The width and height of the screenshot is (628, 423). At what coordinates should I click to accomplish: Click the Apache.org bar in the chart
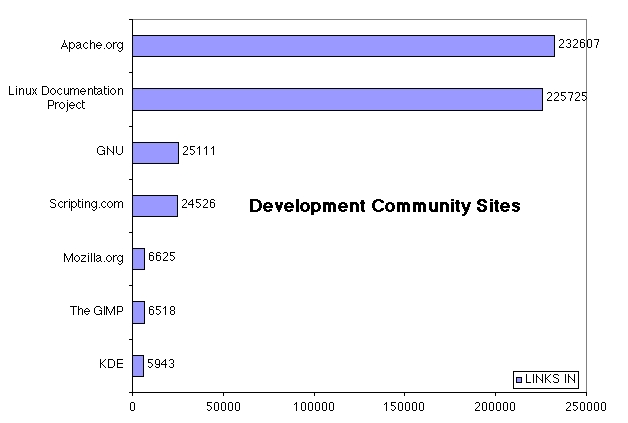343,46
